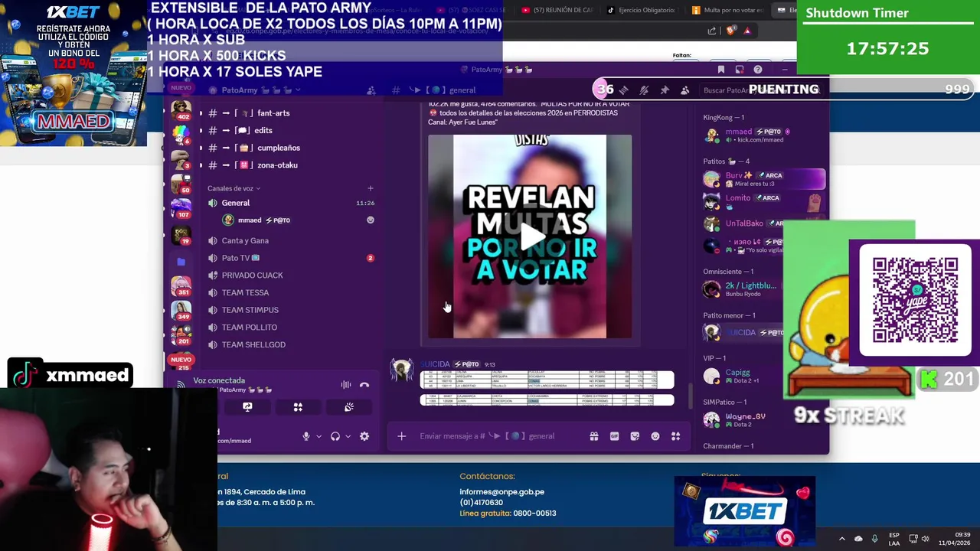Open 2k / Lightblu... member profile
This screenshot has width=980, height=551.
[x=743, y=289]
